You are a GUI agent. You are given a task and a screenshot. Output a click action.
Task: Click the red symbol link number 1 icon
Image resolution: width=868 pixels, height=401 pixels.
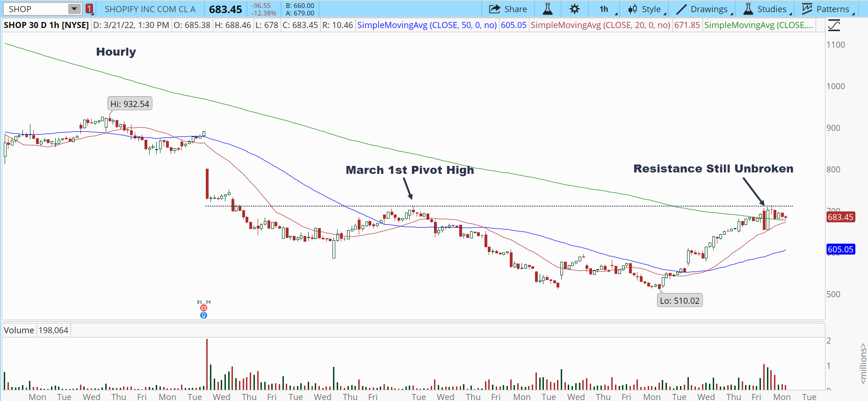89,9
